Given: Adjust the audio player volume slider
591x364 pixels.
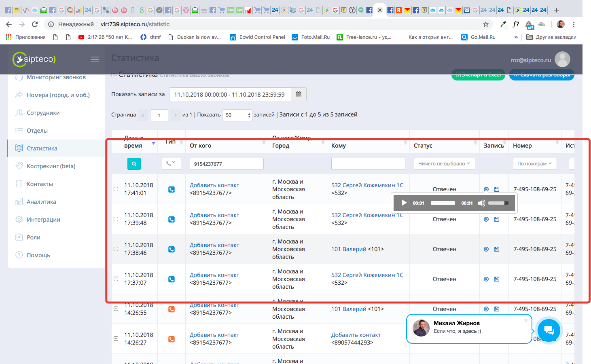Looking at the screenshot, I should (498, 203).
